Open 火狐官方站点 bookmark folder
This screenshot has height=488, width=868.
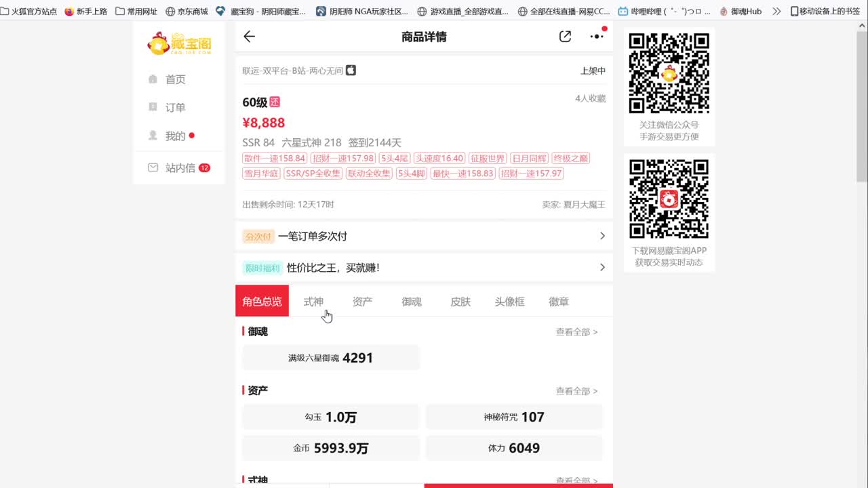[28, 11]
